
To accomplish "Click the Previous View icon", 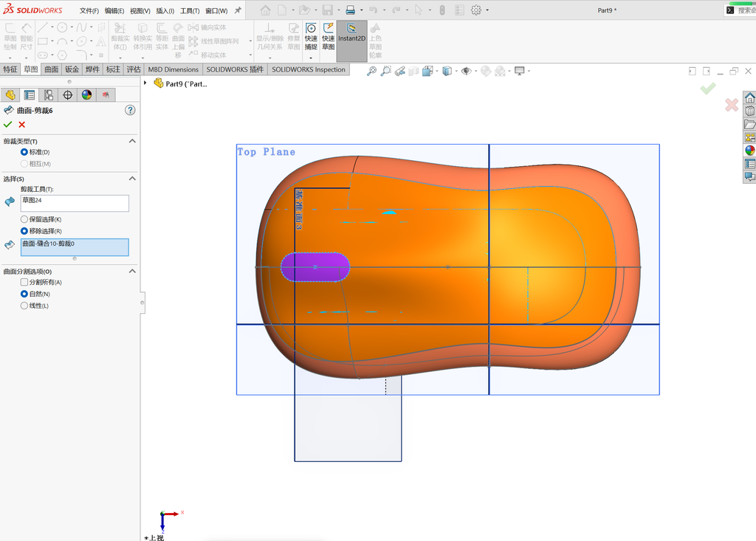I will point(399,72).
